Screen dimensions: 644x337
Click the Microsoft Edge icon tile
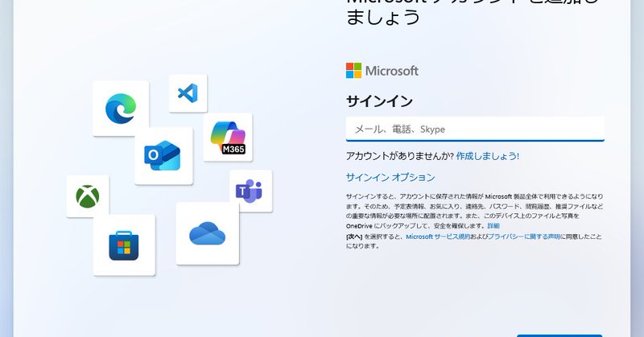point(121,109)
